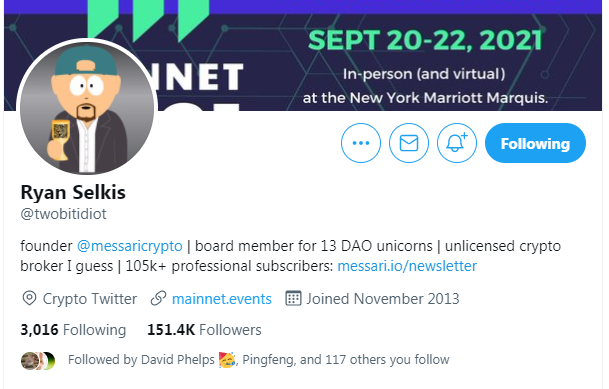View the 3,016 Following list

73,330
